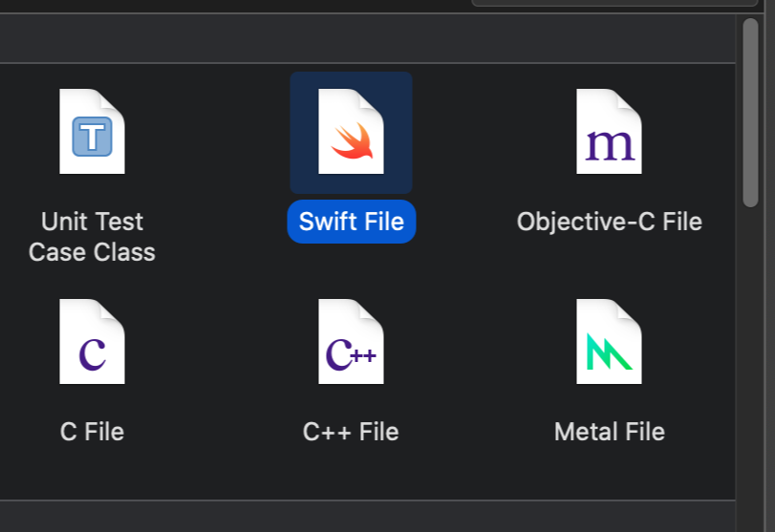Click the "Objective-C File" label
775x532 pixels.
click(x=610, y=222)
